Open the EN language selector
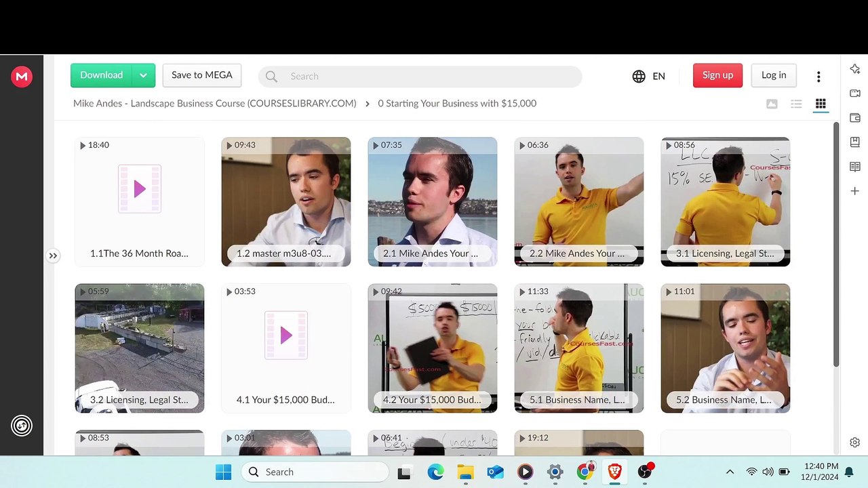 [649, 76]
